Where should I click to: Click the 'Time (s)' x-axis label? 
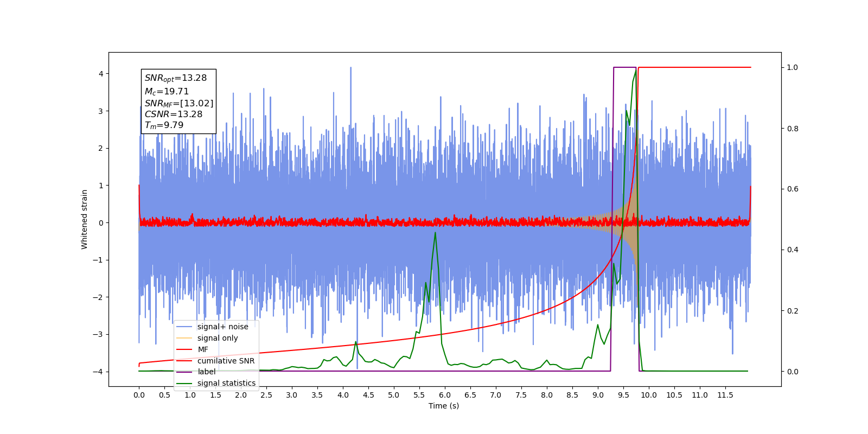pyautogui.click(x=444, y=406)
